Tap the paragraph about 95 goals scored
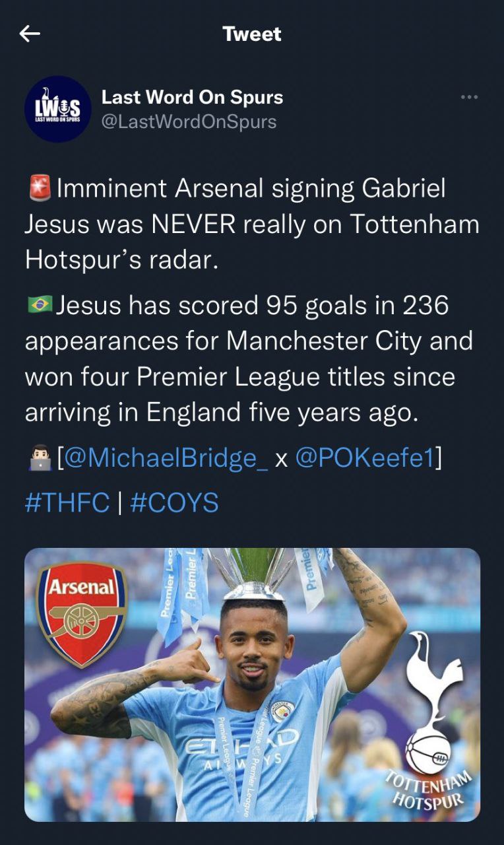 tap(252, 358)
